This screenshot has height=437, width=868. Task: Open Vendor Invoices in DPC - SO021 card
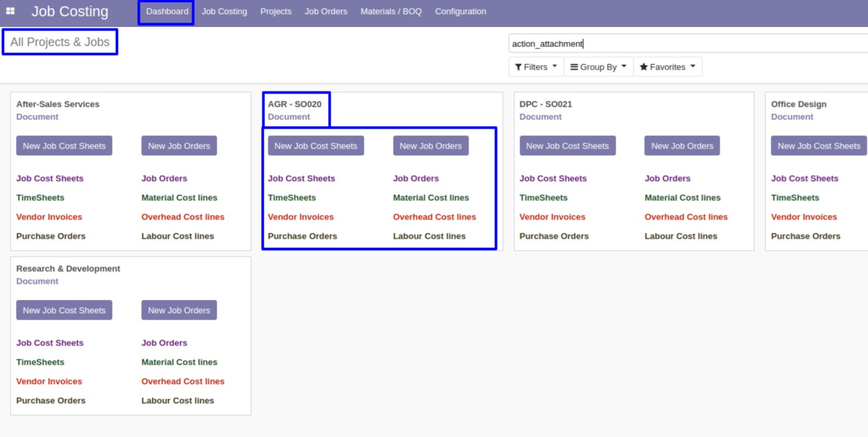(553, 217)
